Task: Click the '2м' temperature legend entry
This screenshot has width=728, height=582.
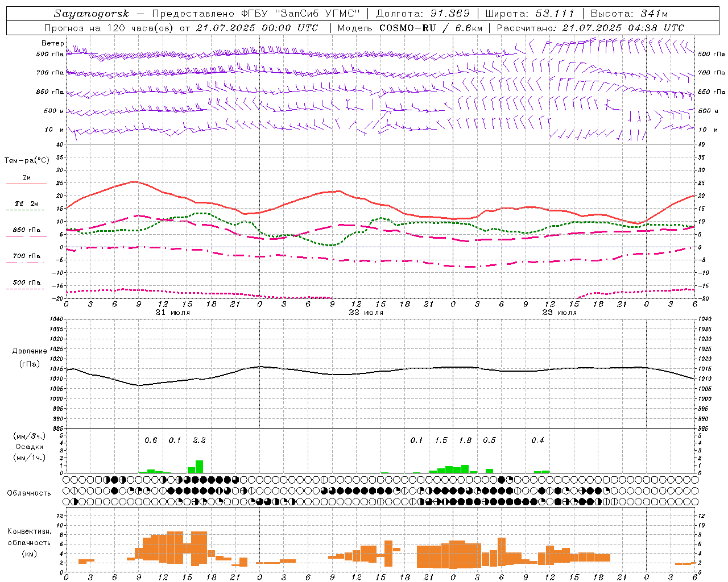Action: [27, 177]
